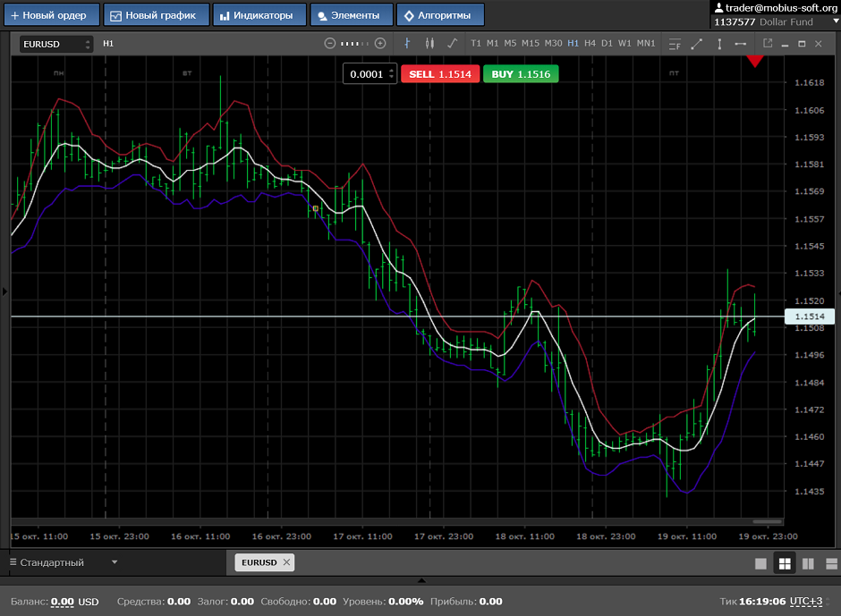Click the Уровень: 0.00% status entry

383,602
